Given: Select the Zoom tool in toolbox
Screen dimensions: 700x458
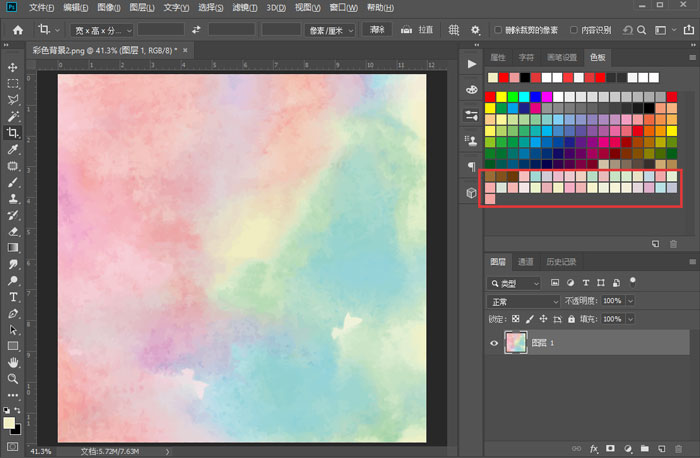Looking at the screenshot, I should [12, 379].
